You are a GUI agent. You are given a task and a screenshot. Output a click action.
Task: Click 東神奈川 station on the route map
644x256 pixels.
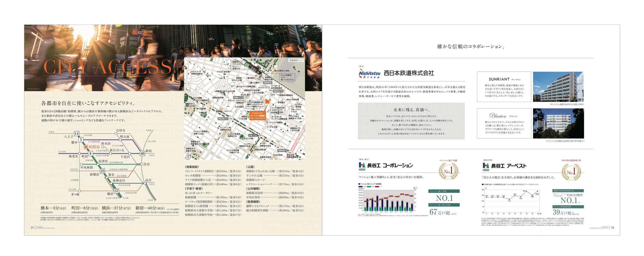[119, 180]
